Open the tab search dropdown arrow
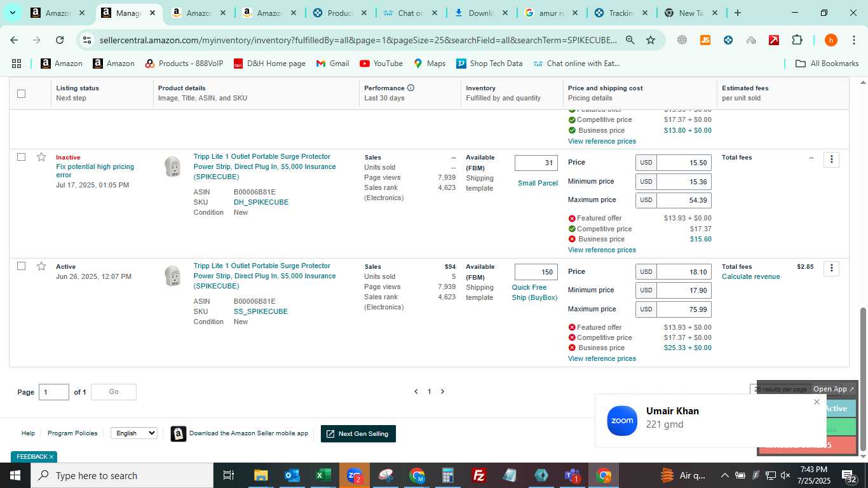Screen dimensions: 868x488 click(x=13, y=13)
